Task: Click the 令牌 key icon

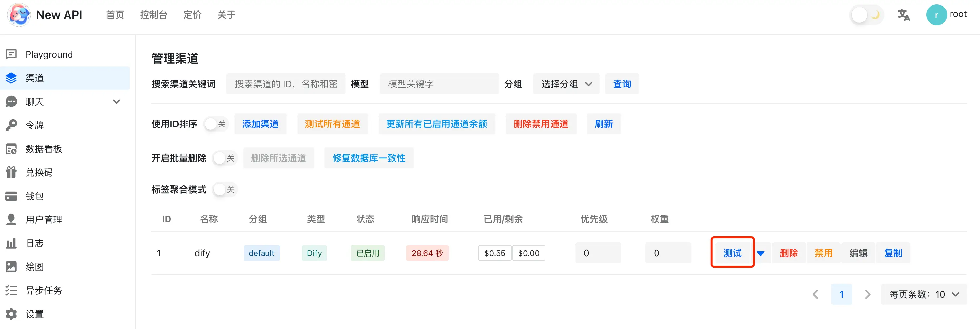Action: point(11,125)
